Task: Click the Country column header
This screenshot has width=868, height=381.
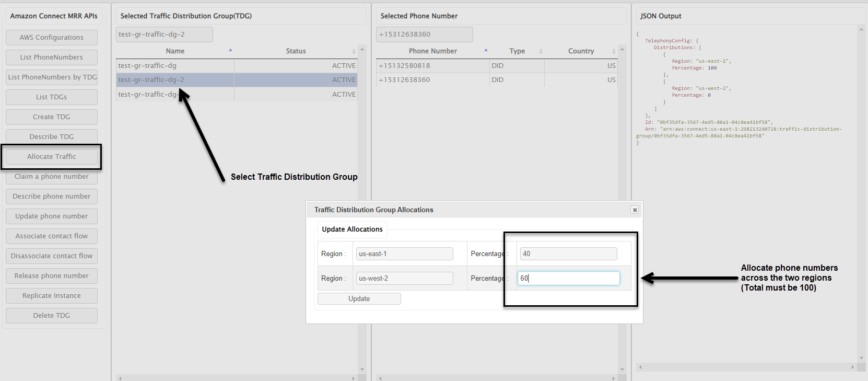Action: (x=581, y=51)
